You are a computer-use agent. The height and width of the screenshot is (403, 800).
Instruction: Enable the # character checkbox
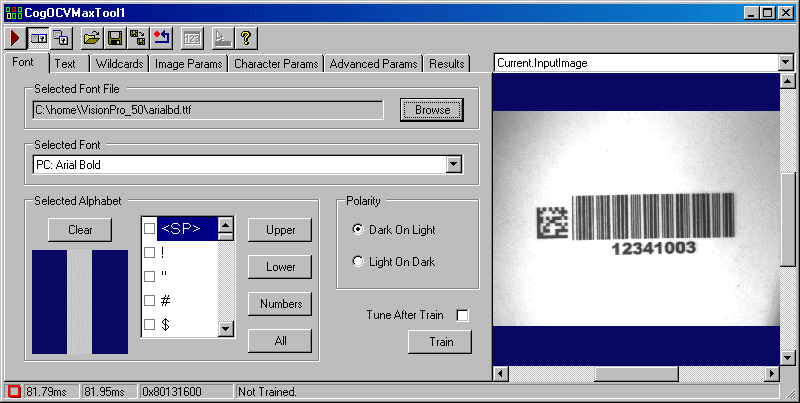pyautogui.click(x=149, y=300)
